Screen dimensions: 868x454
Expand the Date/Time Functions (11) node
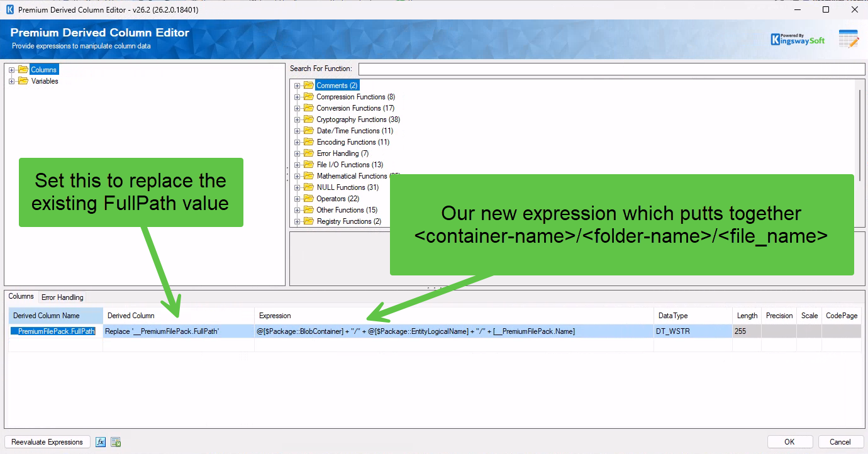point(298,131)
